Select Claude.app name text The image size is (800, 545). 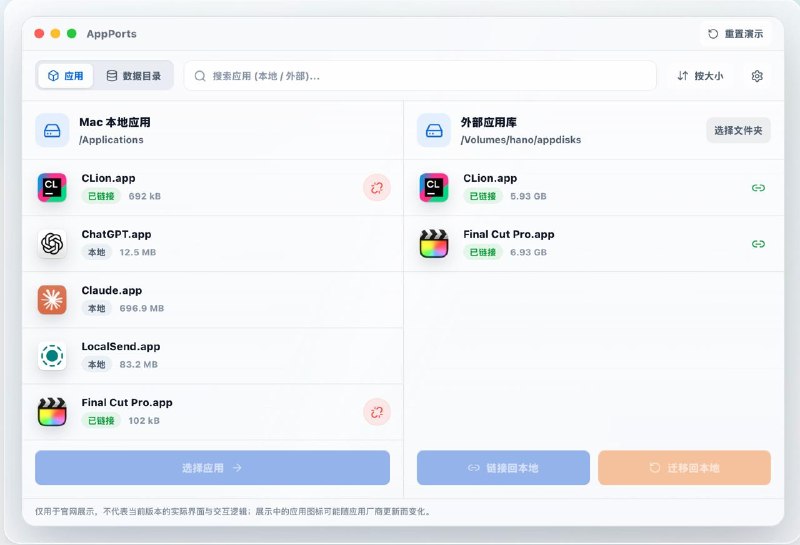pos(112,290)
